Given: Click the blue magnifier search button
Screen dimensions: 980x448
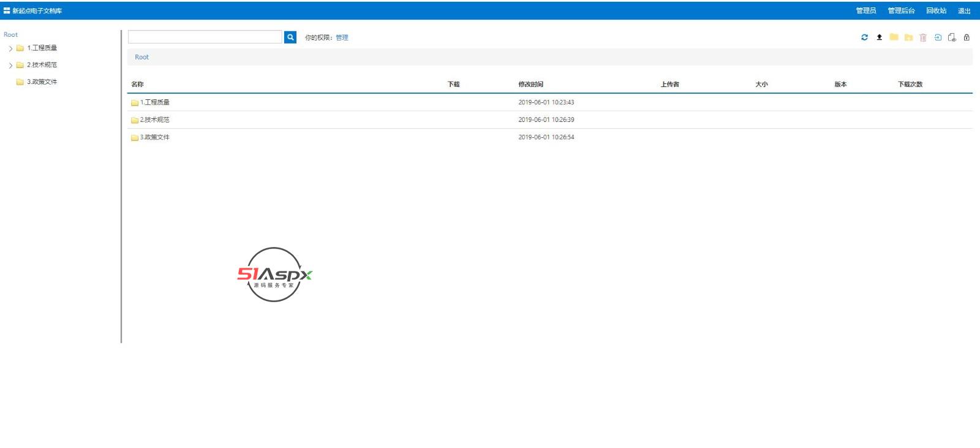Looking at the screenshot, I should click(290, 37).
